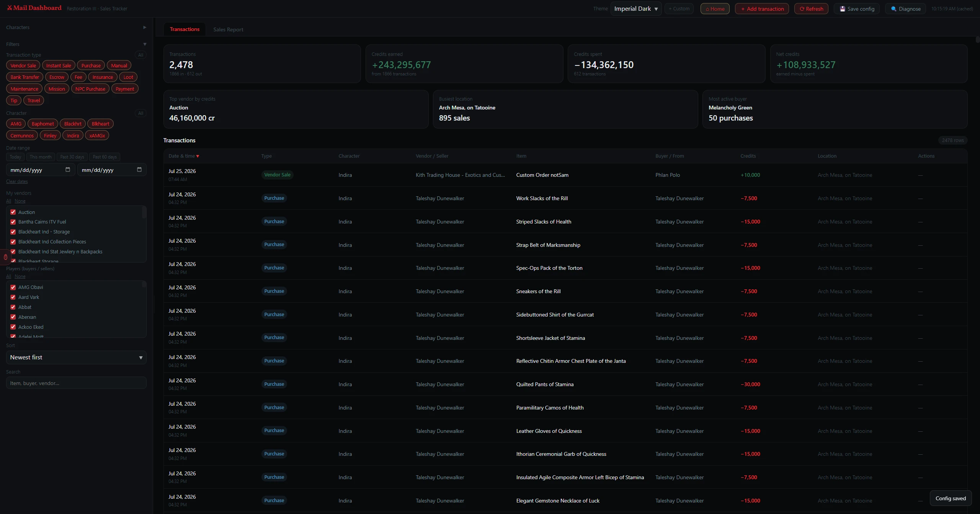Run the Diagnose tool
980x514 pixels.
(905, 9)
